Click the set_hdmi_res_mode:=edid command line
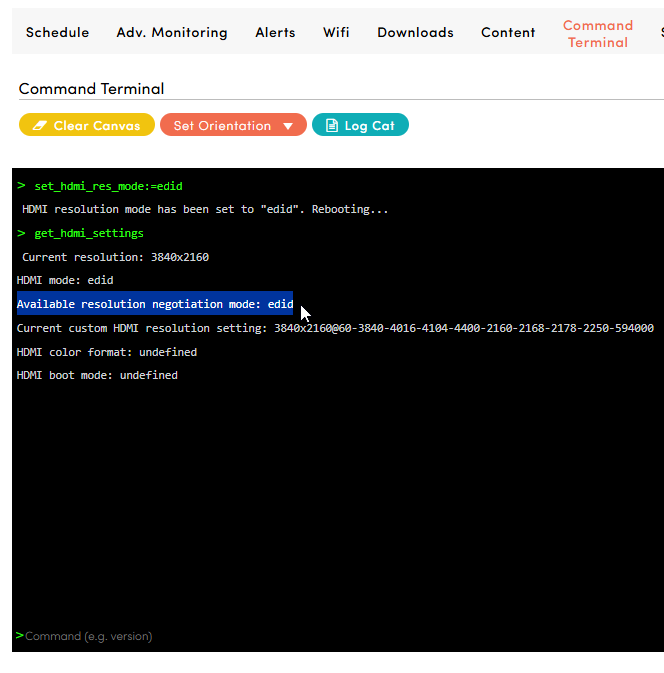This screenshot has width=664, height=673. pos(108,186)
